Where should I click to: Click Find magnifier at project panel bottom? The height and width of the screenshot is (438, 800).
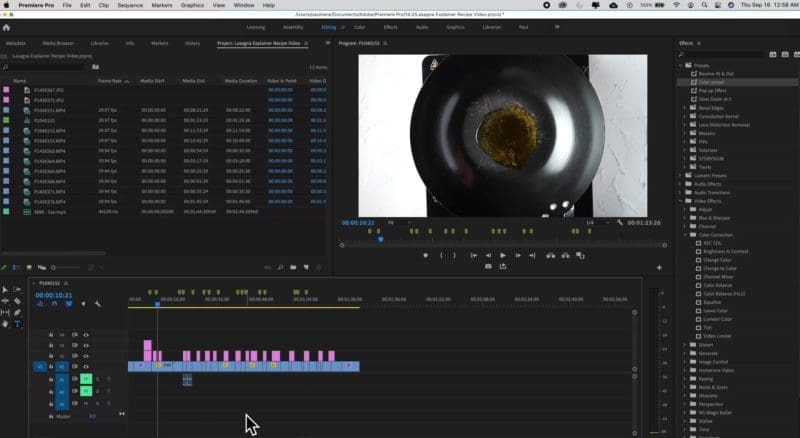point(280,267)
